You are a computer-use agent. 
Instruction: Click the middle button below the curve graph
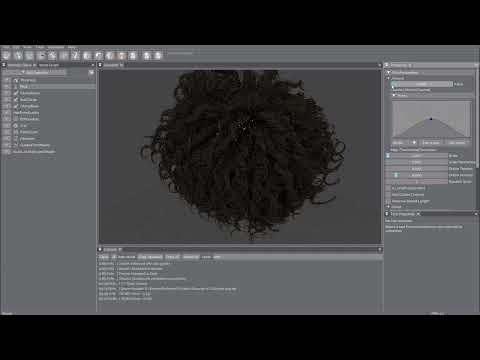[x=431, y=143]
